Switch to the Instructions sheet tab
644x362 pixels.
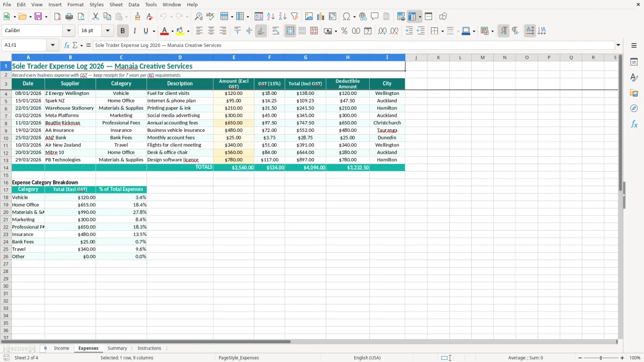click(x=149, y=349)
